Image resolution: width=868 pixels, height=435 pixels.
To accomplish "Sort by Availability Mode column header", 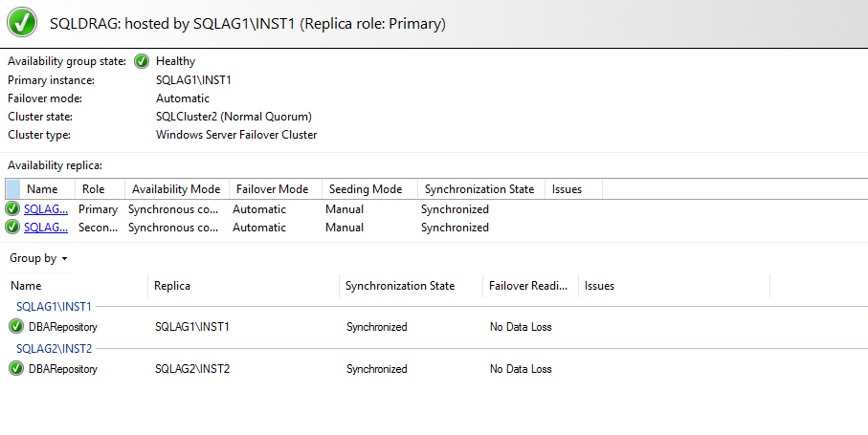I will pos(176,189).
